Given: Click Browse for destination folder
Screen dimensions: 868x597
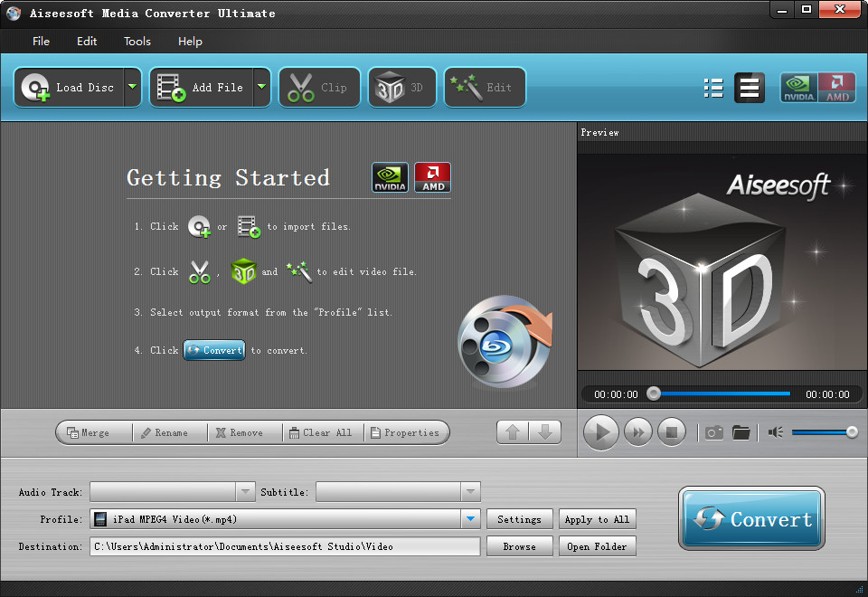Looking at the screenshot, I should tap(519, 546).
